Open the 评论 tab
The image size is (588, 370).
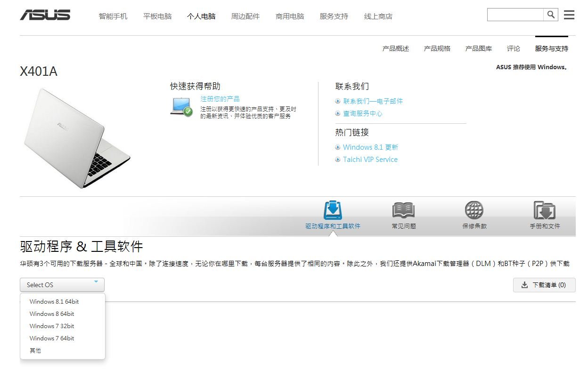click(x=513, y=48)
